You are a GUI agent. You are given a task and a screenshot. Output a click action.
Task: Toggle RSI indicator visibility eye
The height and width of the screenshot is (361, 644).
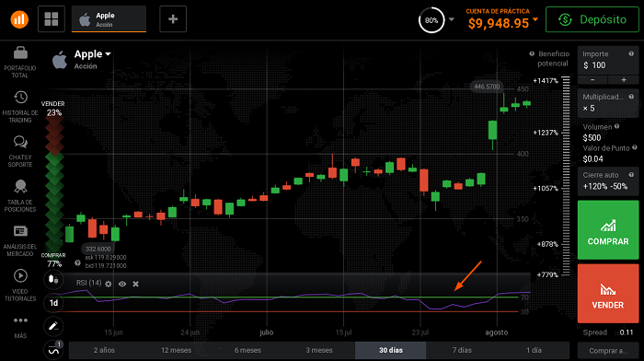pyautogui.click(x=122, y=284)
